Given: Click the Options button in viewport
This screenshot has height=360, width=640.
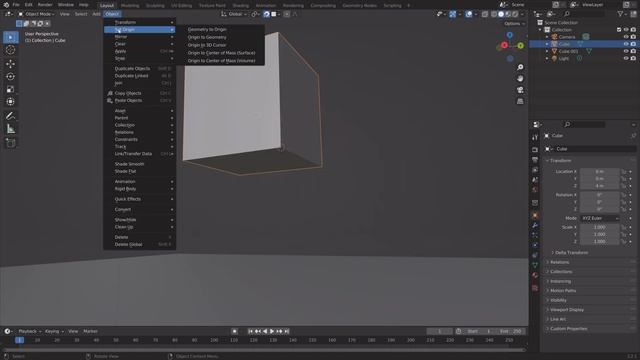Looking at the screenshot, I should 514,24.
